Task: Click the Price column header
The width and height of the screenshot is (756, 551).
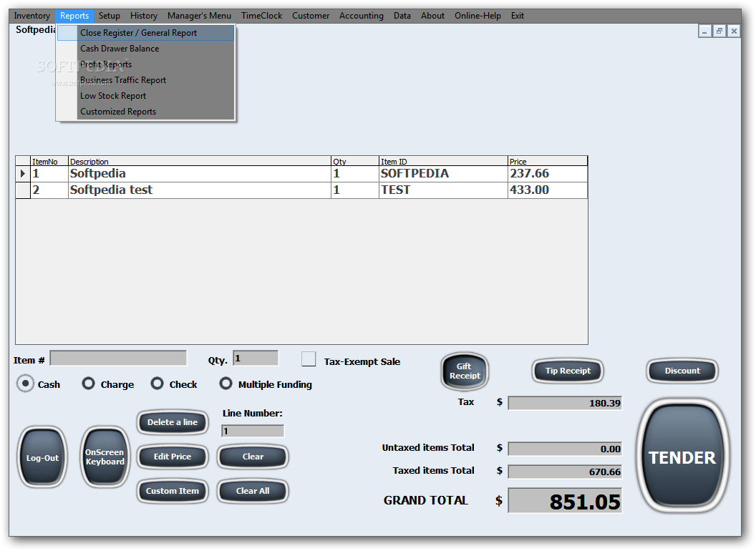Action: tap(547, 161)
